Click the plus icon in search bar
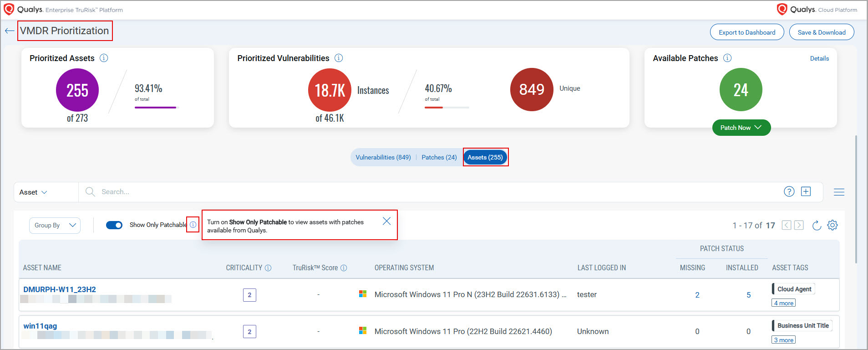Viewport: 868px width, 350px height. 806,192
